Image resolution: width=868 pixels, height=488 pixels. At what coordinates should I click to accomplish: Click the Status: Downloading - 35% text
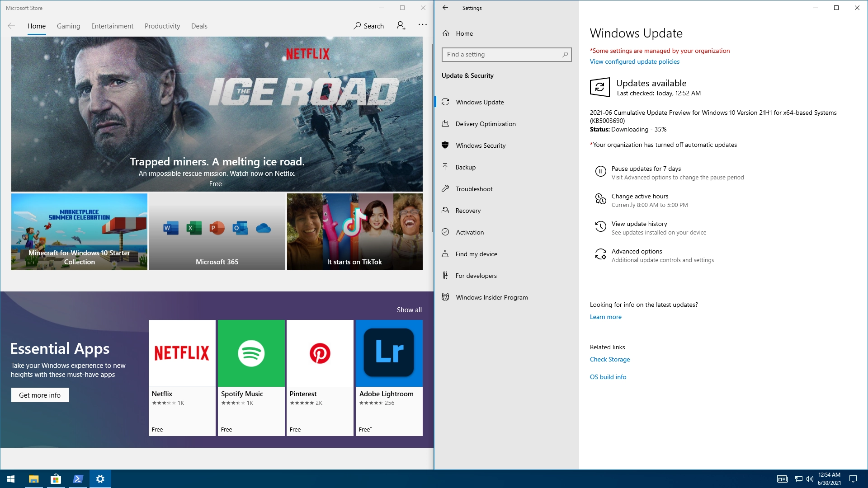628,129
